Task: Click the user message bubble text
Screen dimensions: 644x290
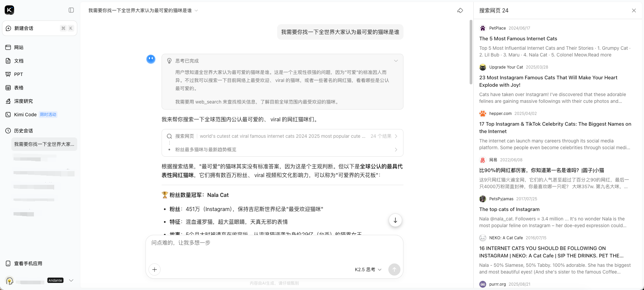Action: (340, 32)
